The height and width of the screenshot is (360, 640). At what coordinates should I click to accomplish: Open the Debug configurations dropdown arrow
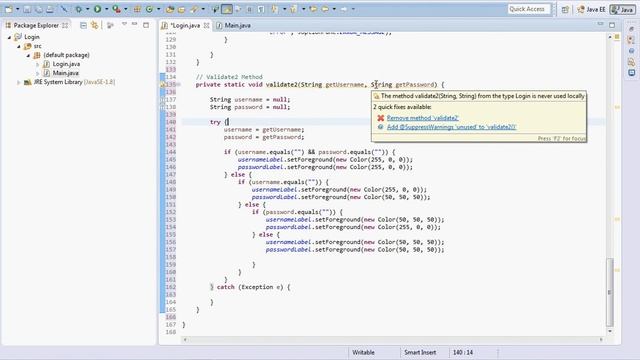(x=87, y=9)
